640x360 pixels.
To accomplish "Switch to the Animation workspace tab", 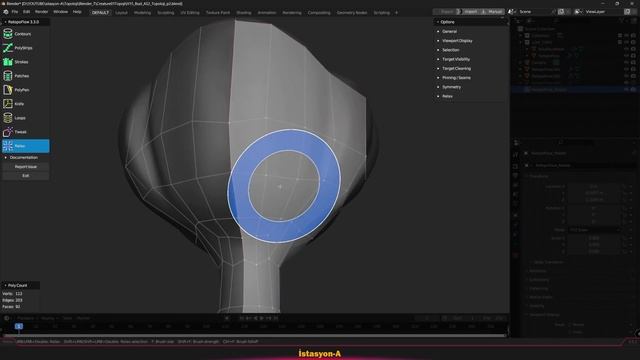I will 267,13.
